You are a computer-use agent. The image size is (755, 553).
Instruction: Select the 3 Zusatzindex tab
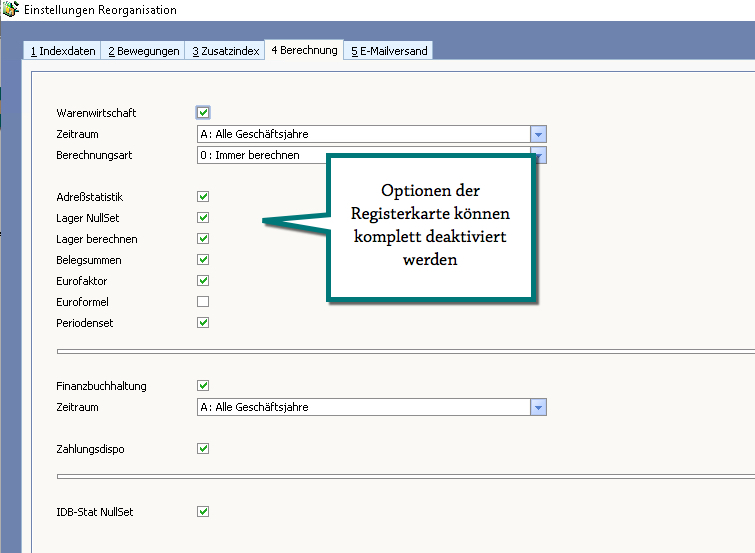point(225,51)
